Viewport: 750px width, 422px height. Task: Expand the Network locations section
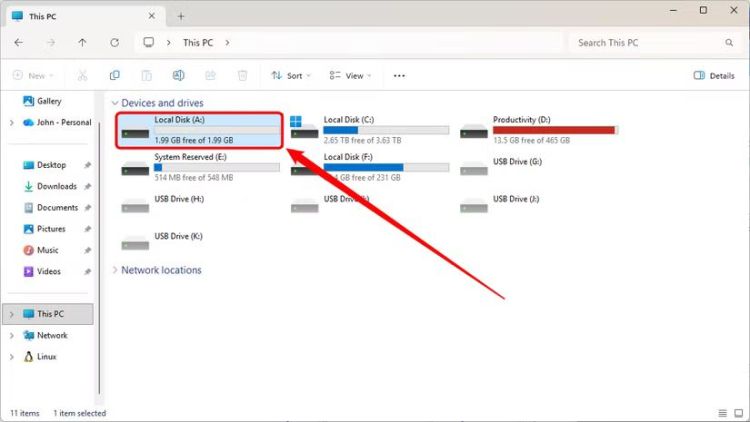[x=116, y=270]
